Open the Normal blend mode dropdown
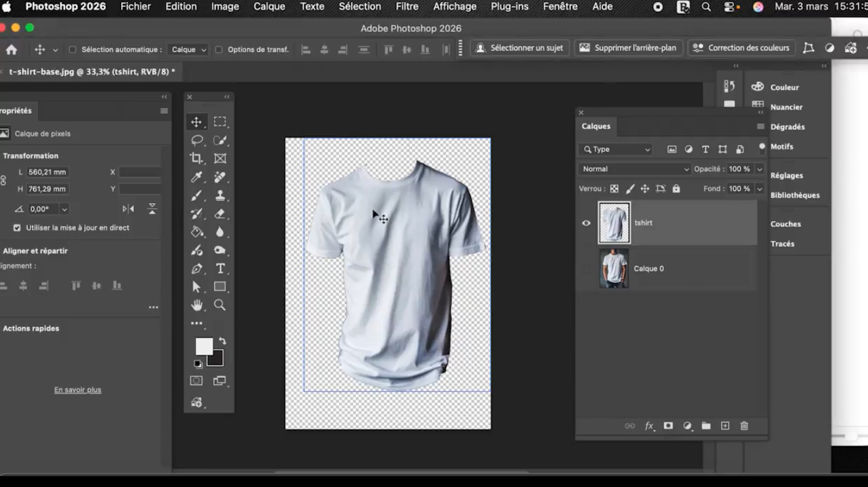This screenshot has height=487, width=868. tap(634, 169)
